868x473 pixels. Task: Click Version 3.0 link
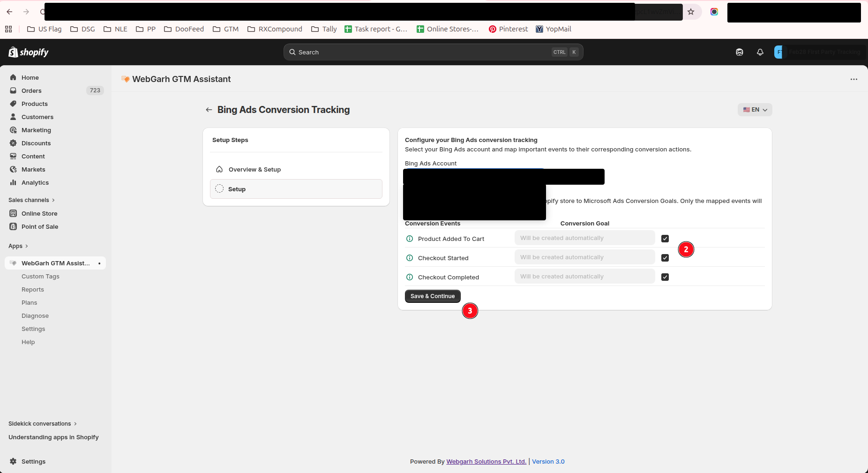(548, 462)
